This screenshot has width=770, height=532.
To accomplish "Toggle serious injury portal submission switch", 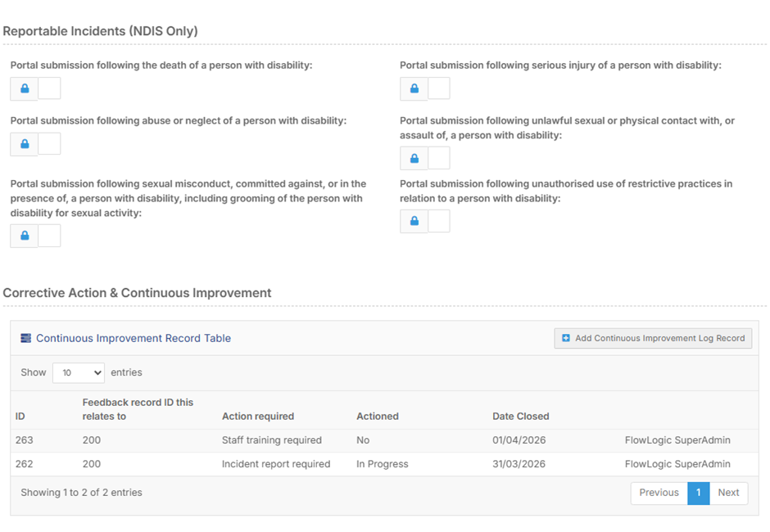I will pos(439,88).
